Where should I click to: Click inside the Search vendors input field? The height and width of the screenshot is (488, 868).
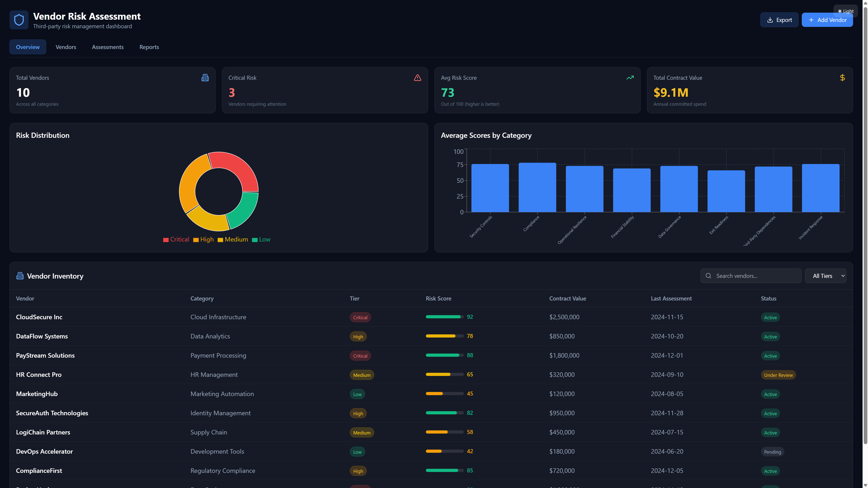coord(751,275)
